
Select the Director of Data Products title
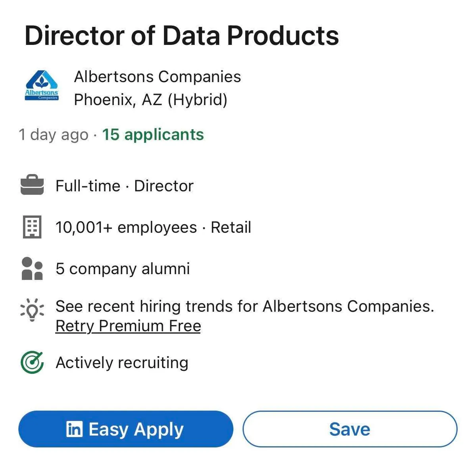[182, 36]
